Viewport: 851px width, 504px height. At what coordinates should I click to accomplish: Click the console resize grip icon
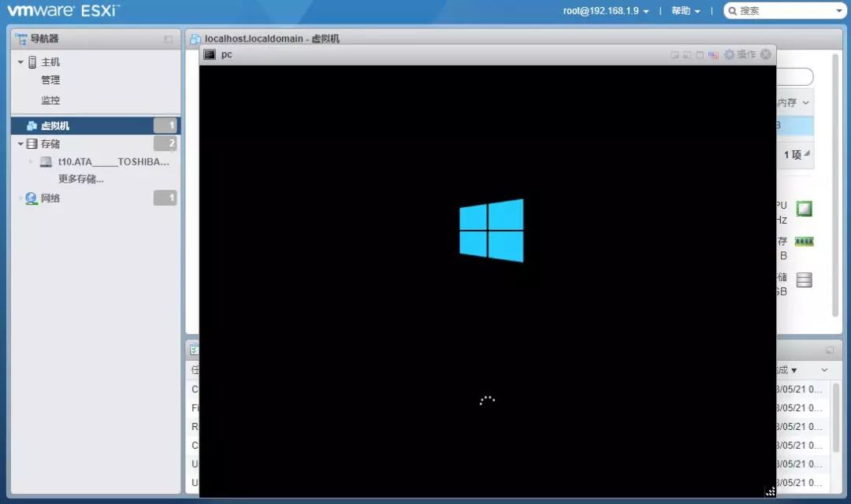[770, 491]
